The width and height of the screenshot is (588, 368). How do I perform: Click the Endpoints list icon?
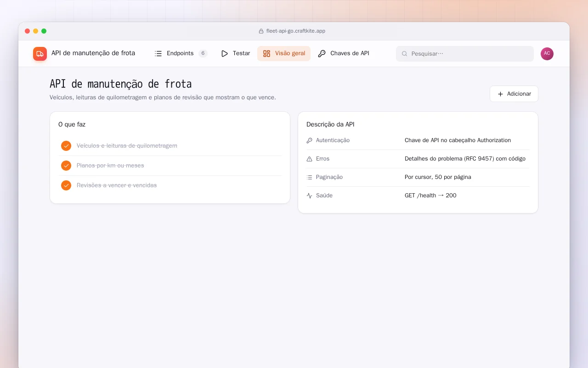point(158,53)
